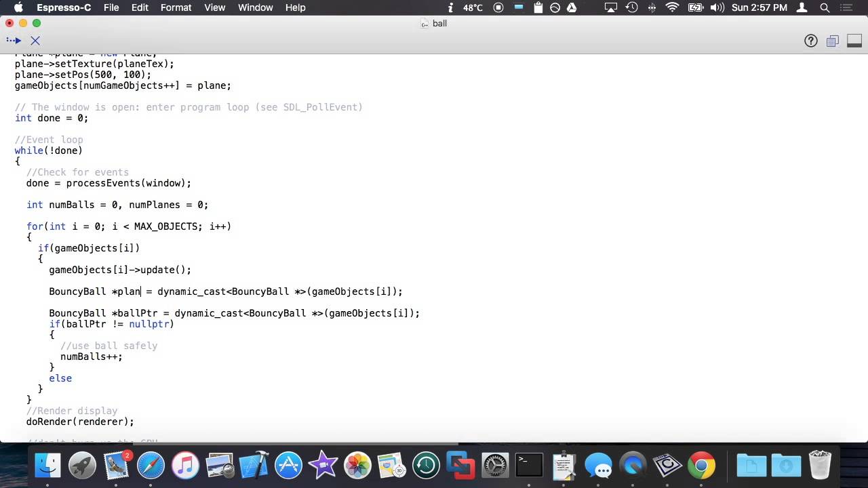Launch Terminal from the Dock
This screenshot has height=488, width=868.
529,466
